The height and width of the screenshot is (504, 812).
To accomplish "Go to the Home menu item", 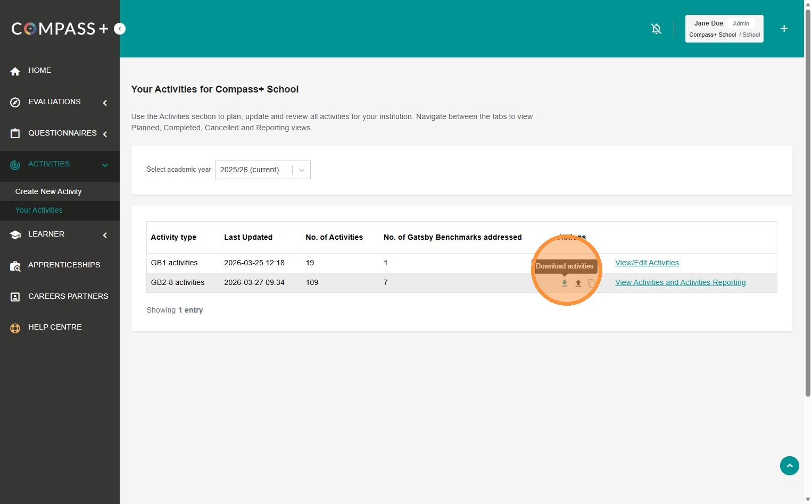I will click(39, 70).
